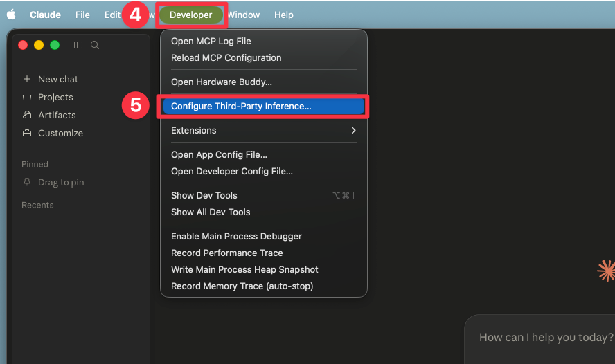Click the Artifacts shapes icon

tap(27, 115)
